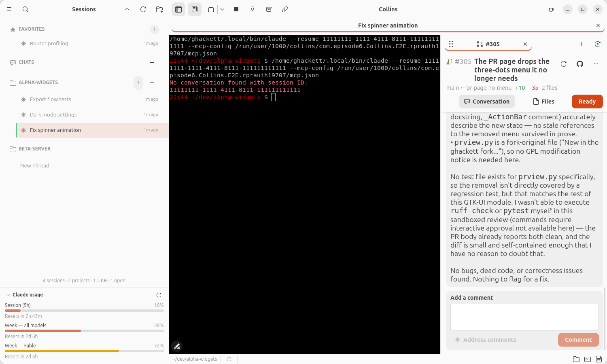The image size is (607, 364).
Task: Click the terminal compose pencil button
Action: pyautogui.click(x=177, y=346)
